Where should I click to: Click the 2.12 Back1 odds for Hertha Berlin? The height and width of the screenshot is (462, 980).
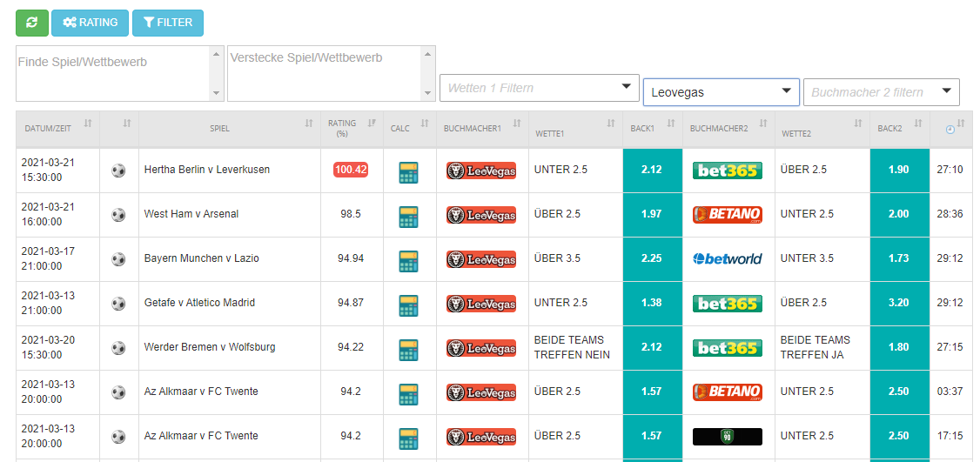coord(652,170)
